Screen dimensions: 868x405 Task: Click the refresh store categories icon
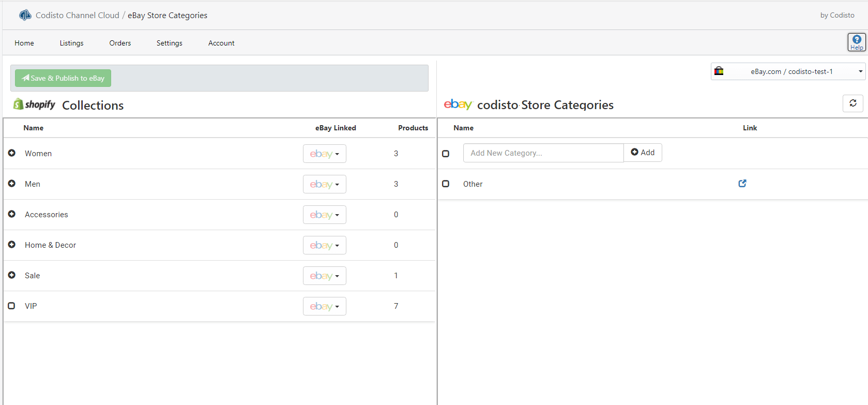click(853, 103)
